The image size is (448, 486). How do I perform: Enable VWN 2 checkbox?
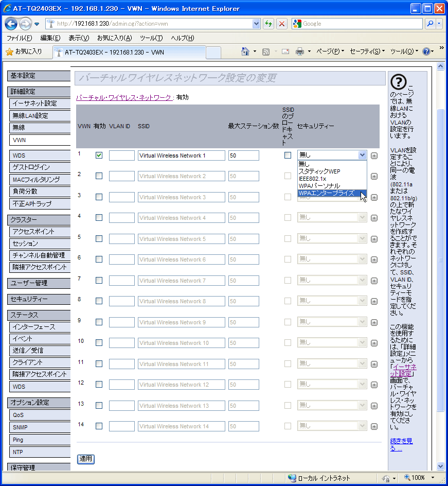99,176
